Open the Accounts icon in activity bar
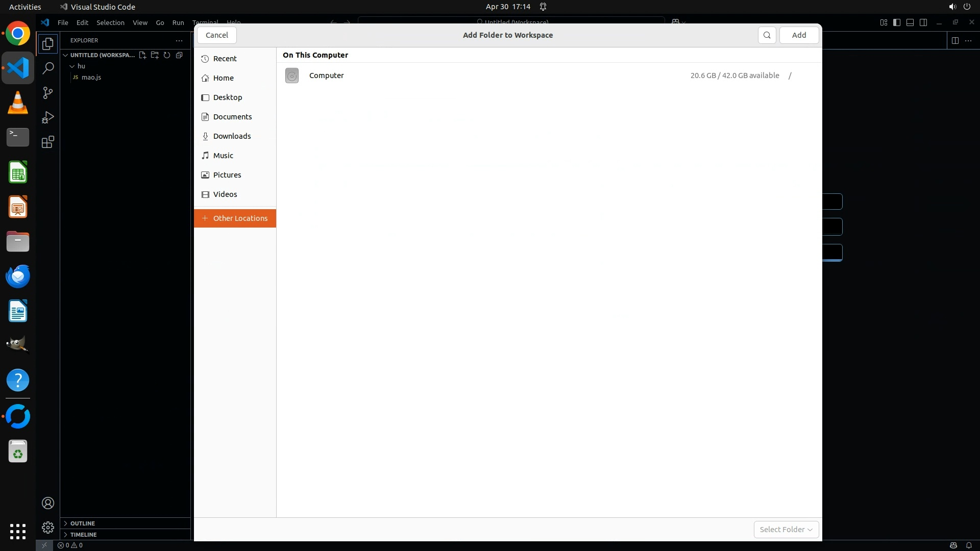Screen dimensions: 980x551 pos(48,503)
